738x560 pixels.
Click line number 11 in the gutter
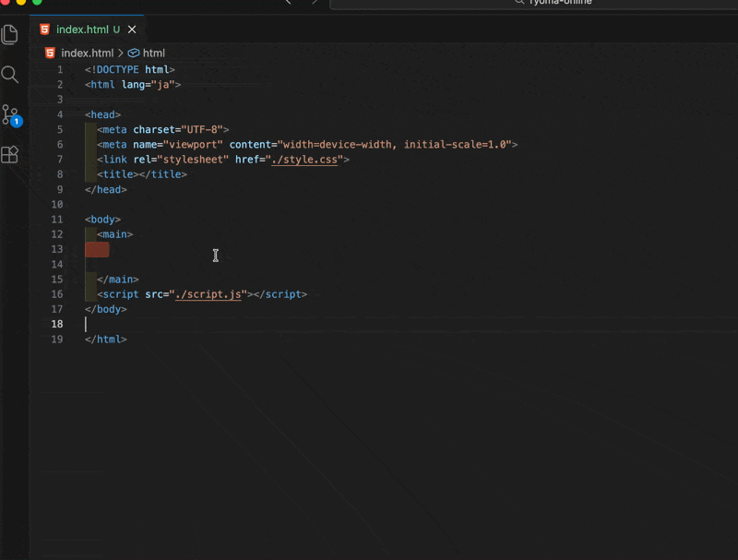pos(57,220)
